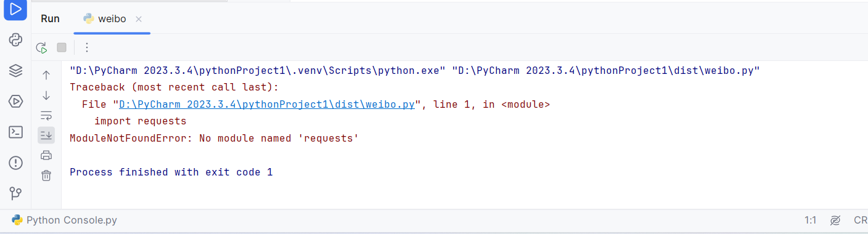This screenshot has width=868, height=234.
Task: Open the more options three-dot menu
Action: coord(87,47)
